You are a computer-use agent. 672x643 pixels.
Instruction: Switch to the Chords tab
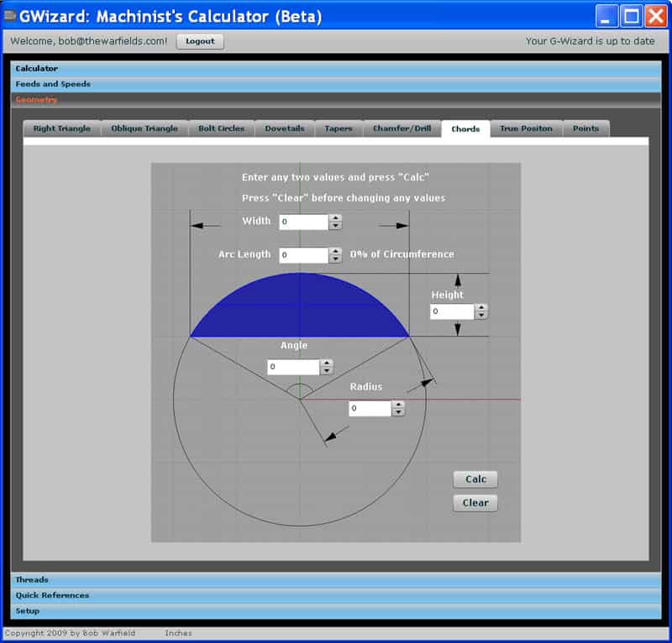(x=465, y=128)
